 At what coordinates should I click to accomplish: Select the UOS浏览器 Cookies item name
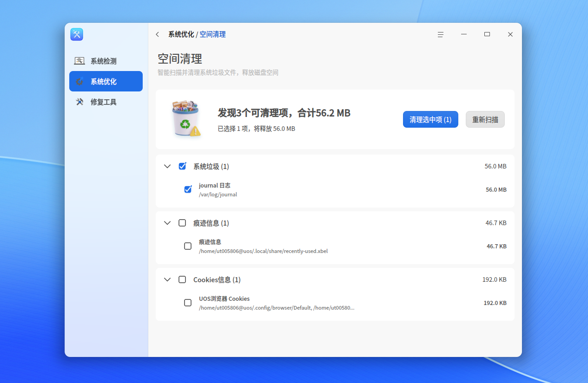pos(225,299)
